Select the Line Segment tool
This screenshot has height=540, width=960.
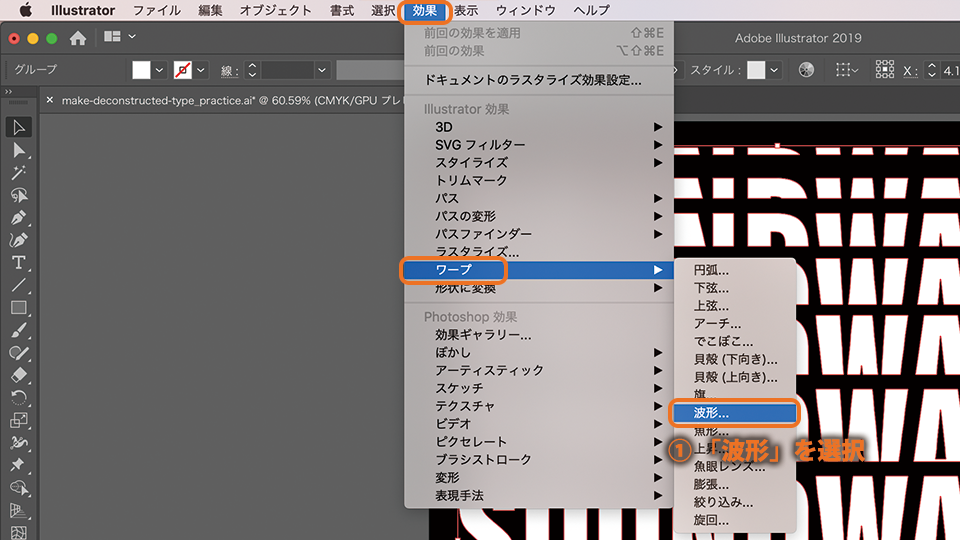click(x=18, y=285)
